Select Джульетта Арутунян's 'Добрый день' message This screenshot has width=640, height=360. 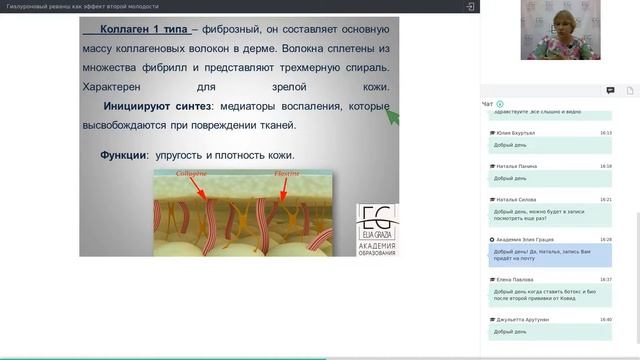[x=550, y=332]
